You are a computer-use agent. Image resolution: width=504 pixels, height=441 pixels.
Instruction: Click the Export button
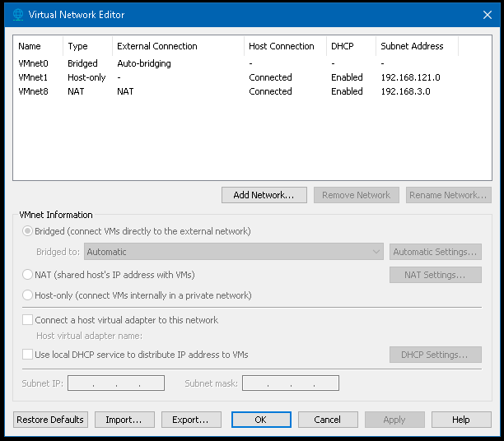coord(190,420)
